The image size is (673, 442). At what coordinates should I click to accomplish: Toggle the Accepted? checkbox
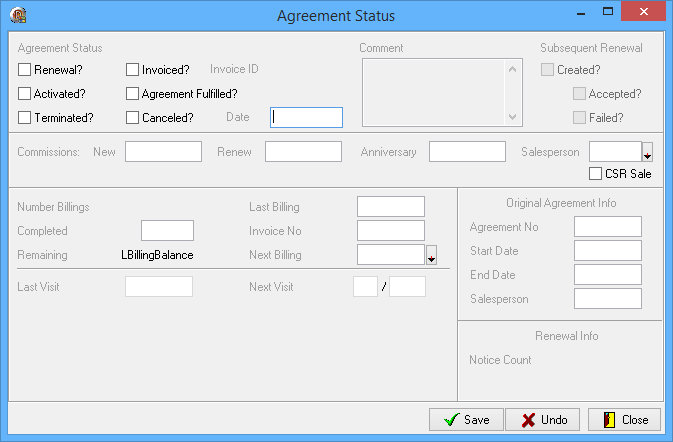click(x=579, y=94)
